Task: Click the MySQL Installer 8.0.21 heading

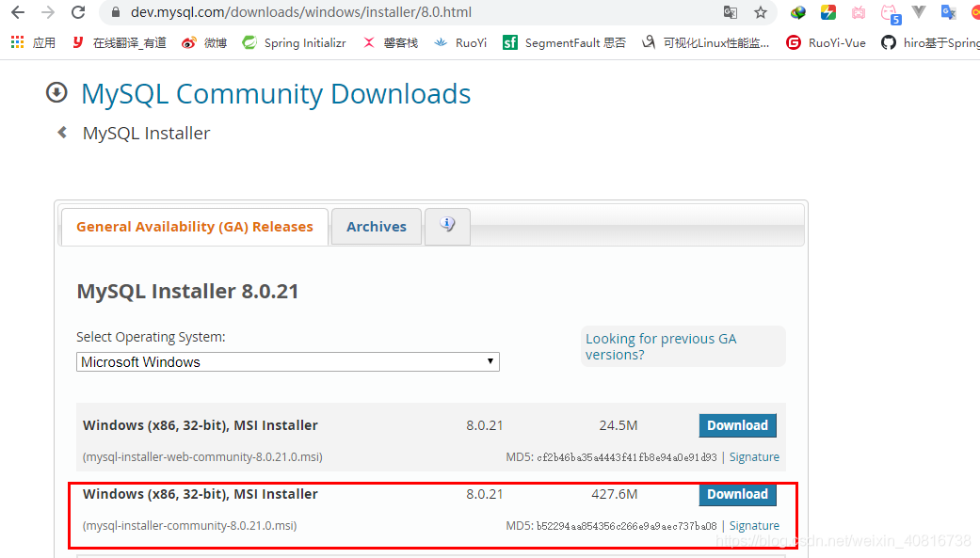Action: coord(187,291)
